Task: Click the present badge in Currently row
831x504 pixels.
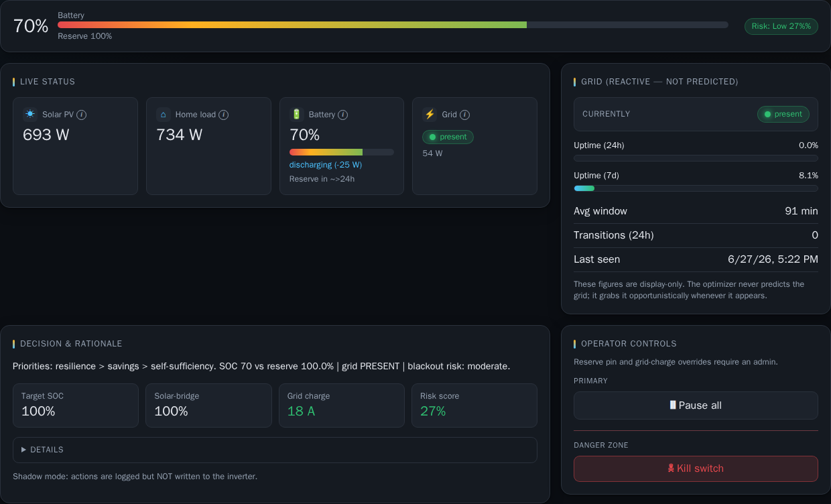Action: (783, 114)
